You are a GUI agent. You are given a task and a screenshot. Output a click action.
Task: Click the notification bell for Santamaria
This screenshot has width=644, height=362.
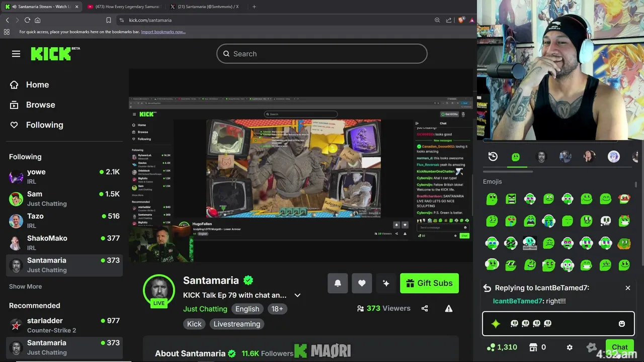tap(338, 283)
